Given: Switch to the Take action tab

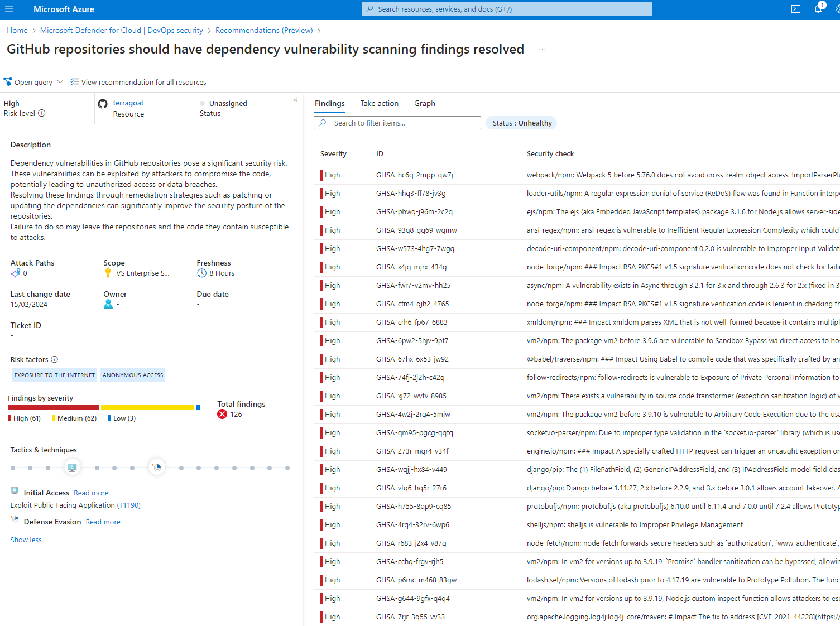Looking at the screenshot, I should [379, 104].
